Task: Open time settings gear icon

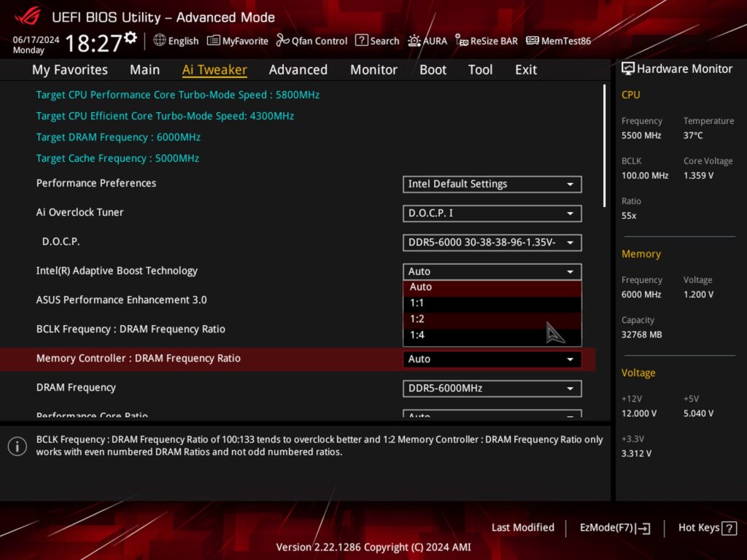Action: coord(131,38)
